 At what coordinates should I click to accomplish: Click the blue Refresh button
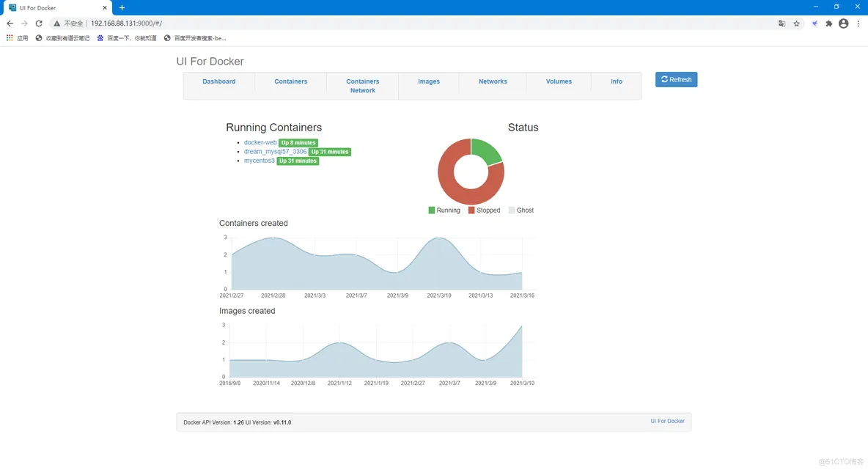[x=676, y=80]
